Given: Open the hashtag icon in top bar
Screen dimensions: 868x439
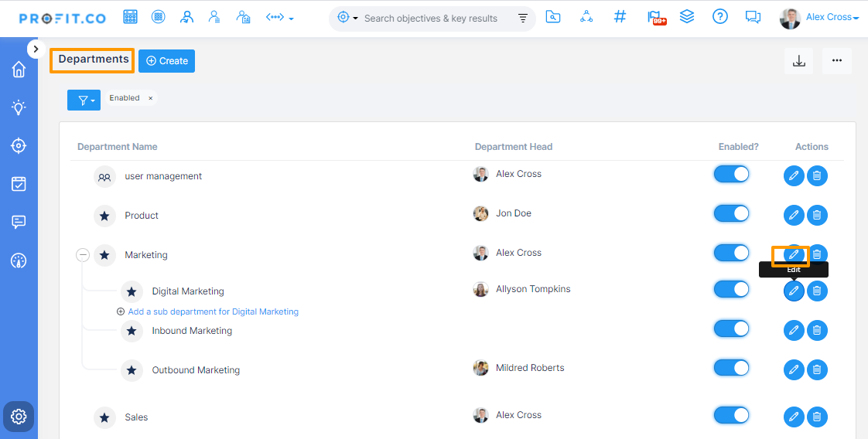Looking at the screenshot, I should point(620,17).
